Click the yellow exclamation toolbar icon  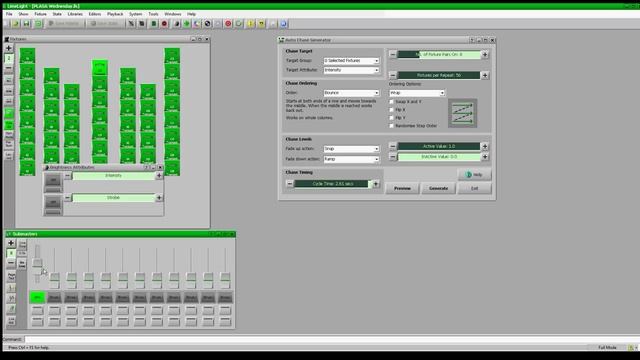coord(251,24)
